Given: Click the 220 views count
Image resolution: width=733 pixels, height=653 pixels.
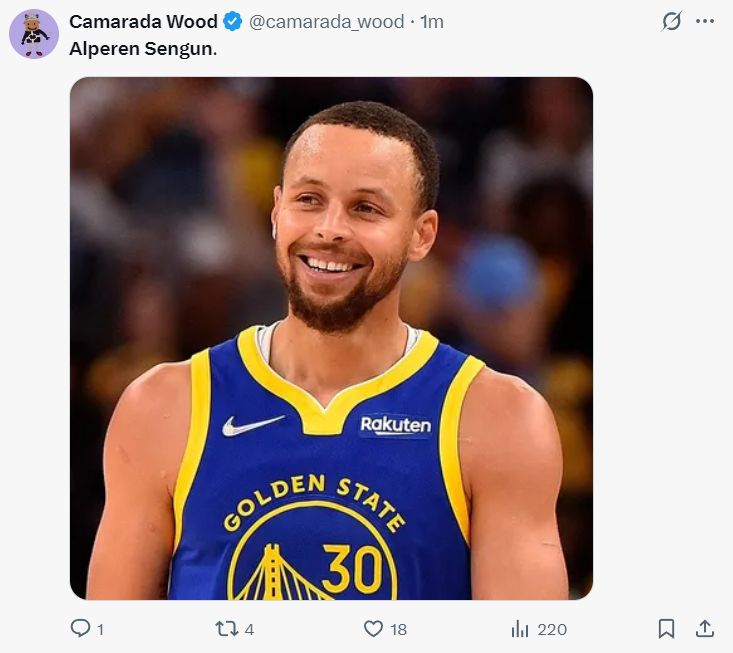Looking at the screenshot, I should point(552,629).
